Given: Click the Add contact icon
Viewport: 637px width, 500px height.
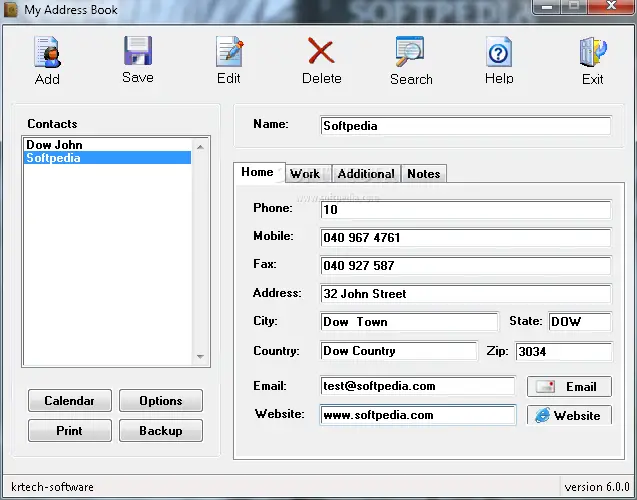Looking at the screenshot, I should [48, 52].
